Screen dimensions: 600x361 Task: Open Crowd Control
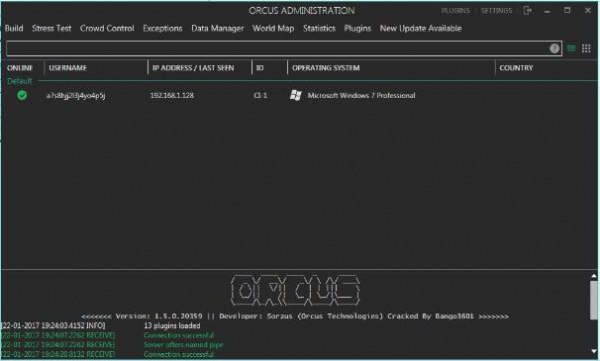107,28
